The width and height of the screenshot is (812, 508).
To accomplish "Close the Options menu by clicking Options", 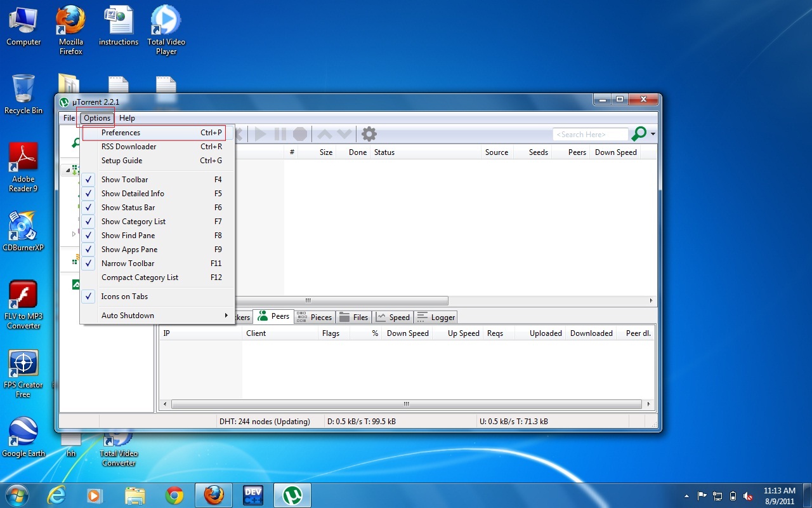I will click(x=97, y=118).
